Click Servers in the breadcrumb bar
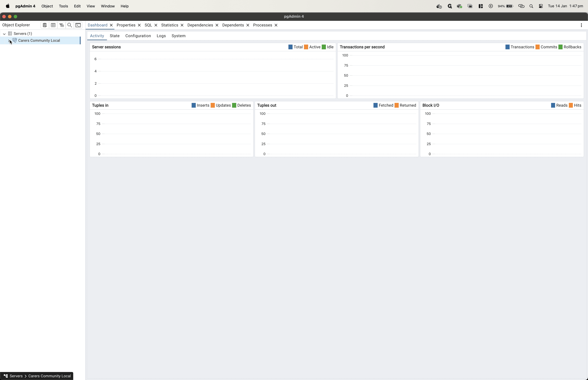 click(16, 376)
